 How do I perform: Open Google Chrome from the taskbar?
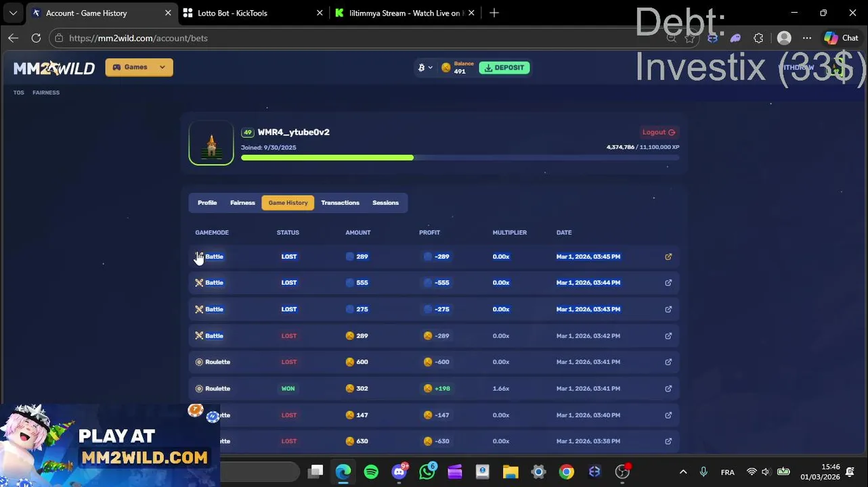coord(566,472)
